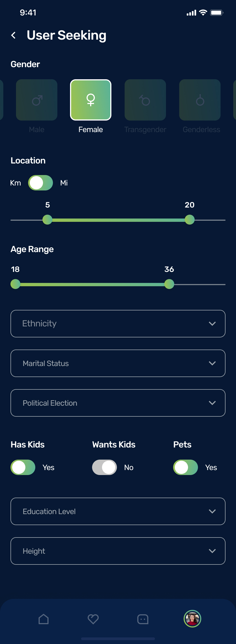This screenshot has height=644, width=236.
Task: Select the Female gender icon
Action: point(91,100)
